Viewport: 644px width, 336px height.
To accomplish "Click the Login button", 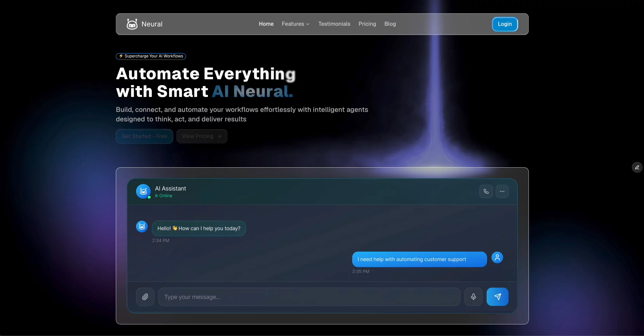I will (x=505, y=24).
